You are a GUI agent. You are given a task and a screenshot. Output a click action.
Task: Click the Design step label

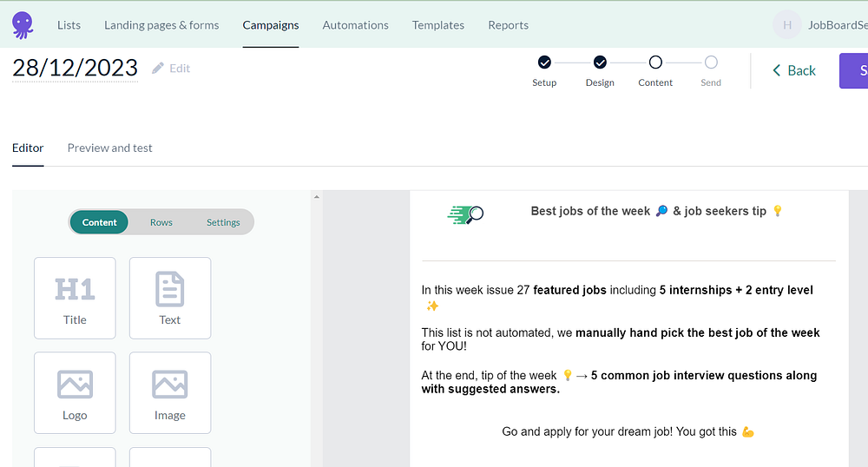(x=600, y=82)
